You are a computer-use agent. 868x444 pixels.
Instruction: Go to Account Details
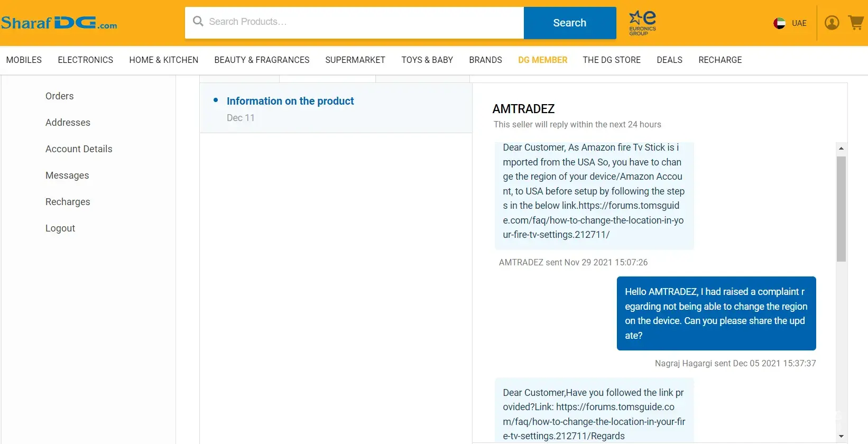(x=79, y=149)
